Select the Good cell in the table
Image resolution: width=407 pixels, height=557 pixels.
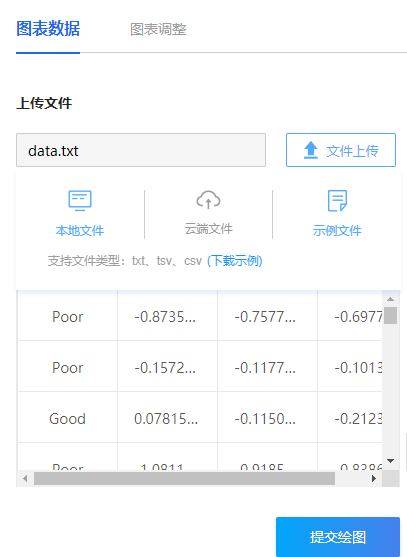(x=67, y=418)
